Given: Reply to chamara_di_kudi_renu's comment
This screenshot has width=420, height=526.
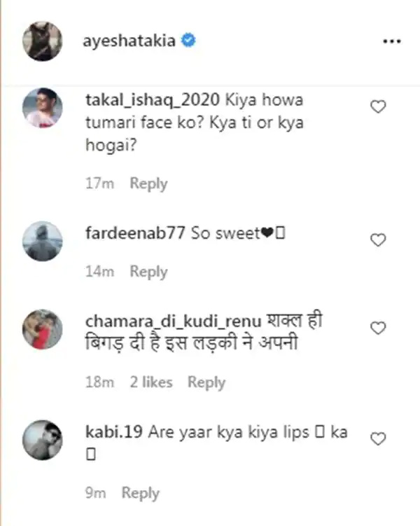Looking at the screenshot, I should [206, 382].
